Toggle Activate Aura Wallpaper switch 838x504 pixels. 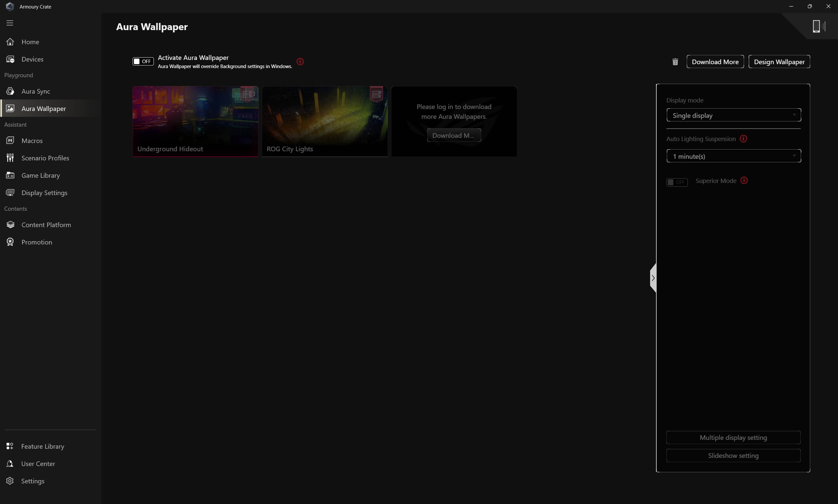coord(143,62)
